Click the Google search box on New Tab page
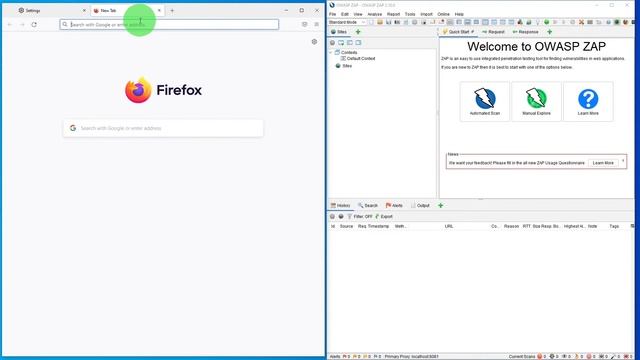The image size is (640, 360). 163,128
